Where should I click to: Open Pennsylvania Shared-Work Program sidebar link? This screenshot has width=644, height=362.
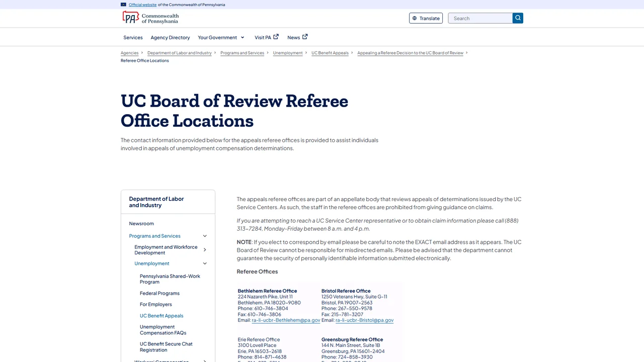click(x=170, y=279)
